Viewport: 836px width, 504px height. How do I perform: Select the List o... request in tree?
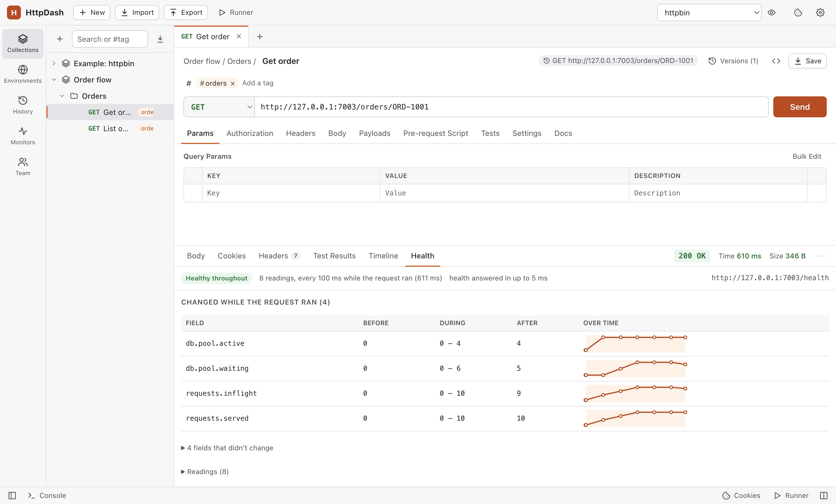(x=110, y=129)
